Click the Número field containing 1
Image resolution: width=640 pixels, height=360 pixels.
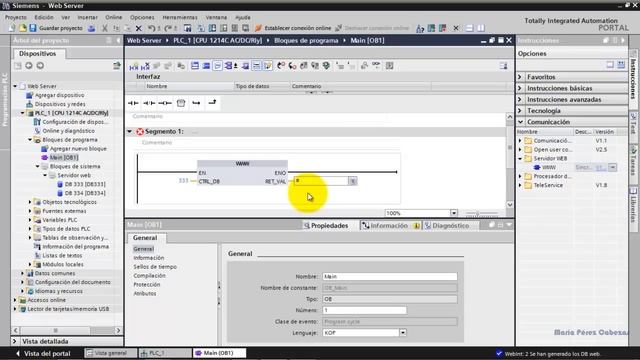tap(364, 311)
